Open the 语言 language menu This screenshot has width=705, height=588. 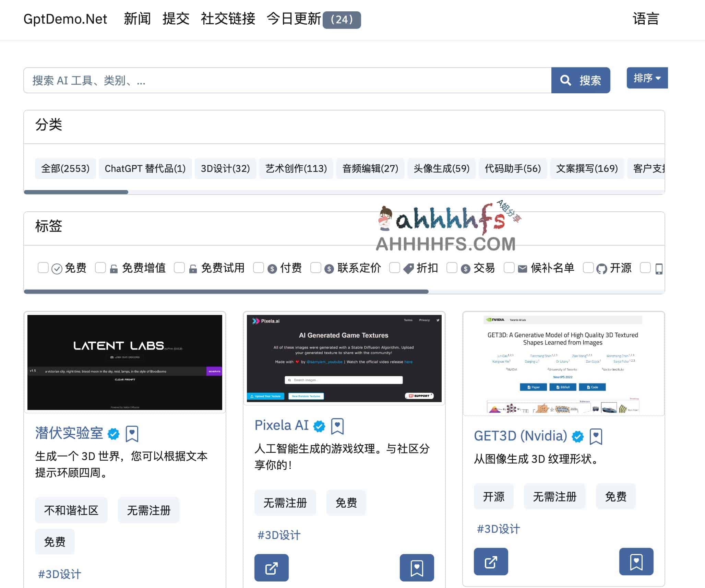pos(646,19)
